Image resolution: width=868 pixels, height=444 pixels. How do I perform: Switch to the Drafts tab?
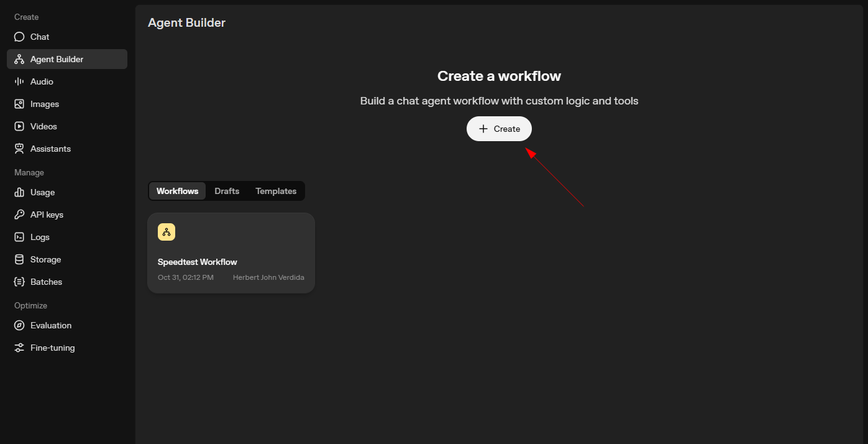pyautogui.click(x=226, y=191)
